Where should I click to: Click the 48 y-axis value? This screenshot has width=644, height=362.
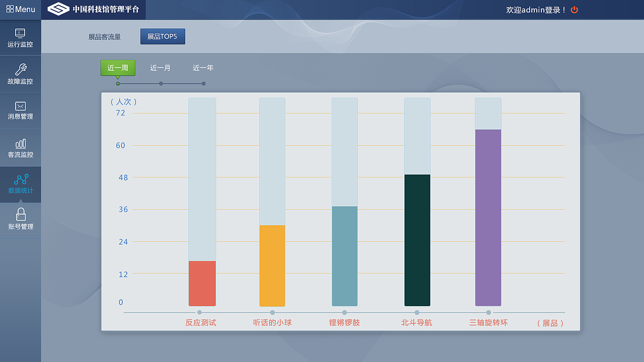[123, 177]
